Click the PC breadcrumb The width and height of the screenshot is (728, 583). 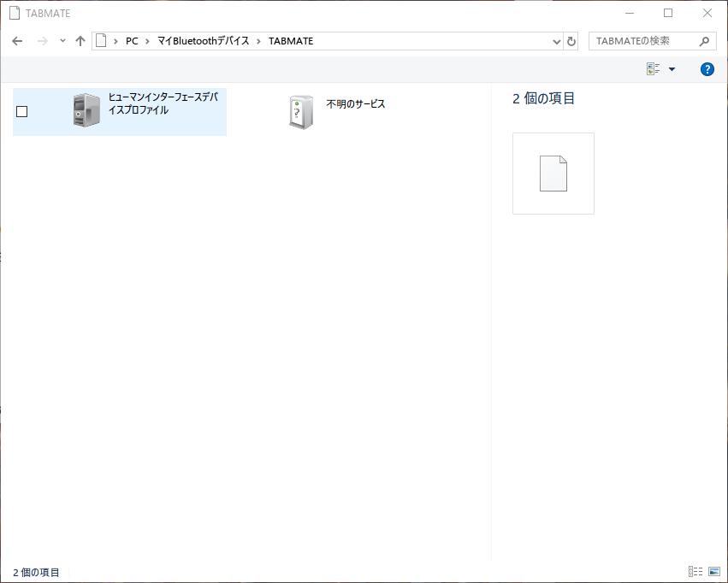point(132,41)
